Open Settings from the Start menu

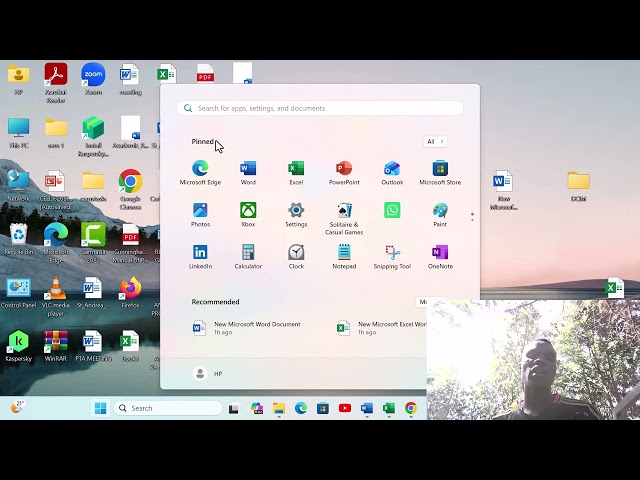click(x=296, y=215)
